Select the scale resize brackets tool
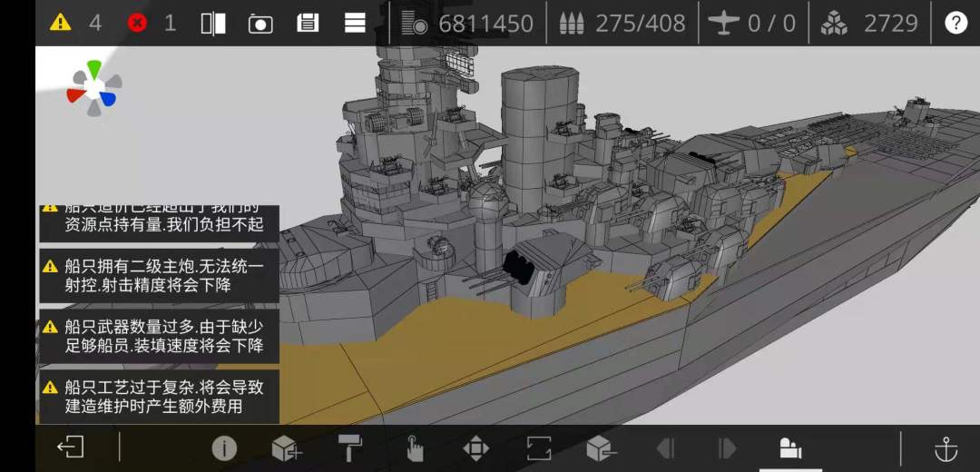The image size is (980, 472). click(x=539, y=448)
